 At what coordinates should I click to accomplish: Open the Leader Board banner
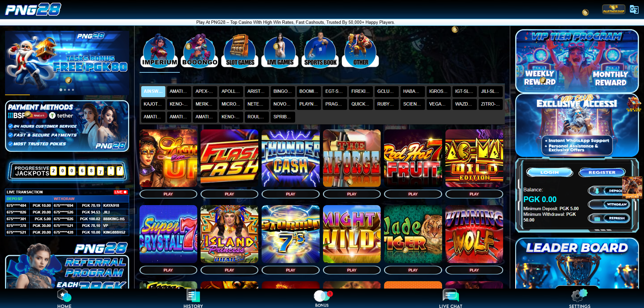click(x=577, y=263)
